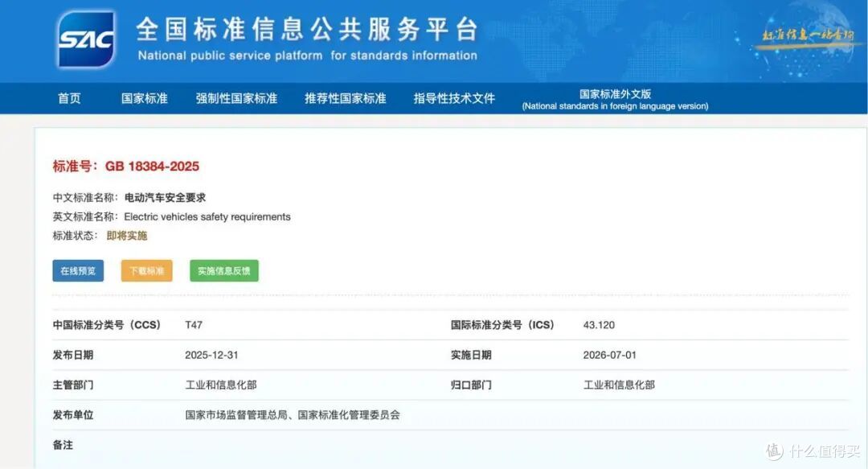Open the 首页 home menu item
The height and width of the screenshot is (469, 868).
point(69,99)
